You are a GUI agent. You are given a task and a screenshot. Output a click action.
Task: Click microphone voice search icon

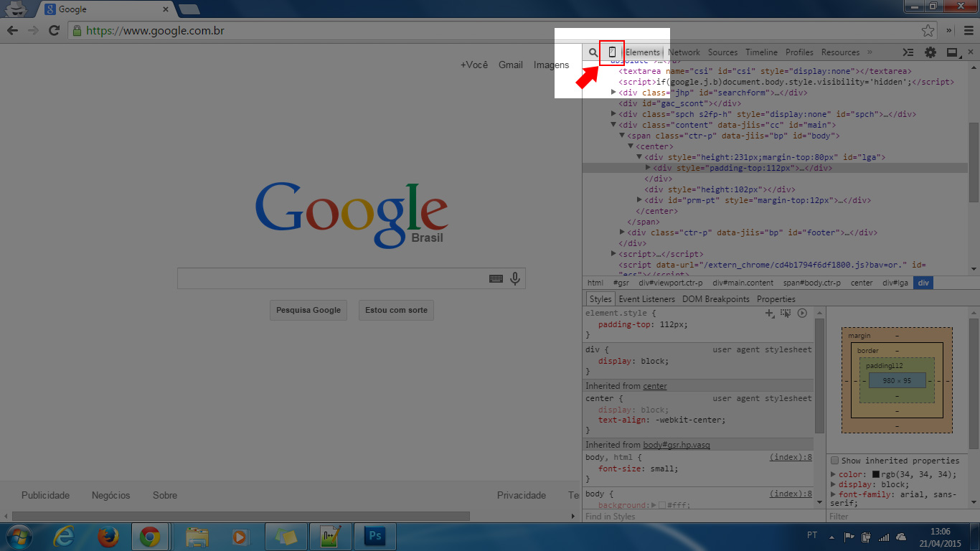(514, 278)
